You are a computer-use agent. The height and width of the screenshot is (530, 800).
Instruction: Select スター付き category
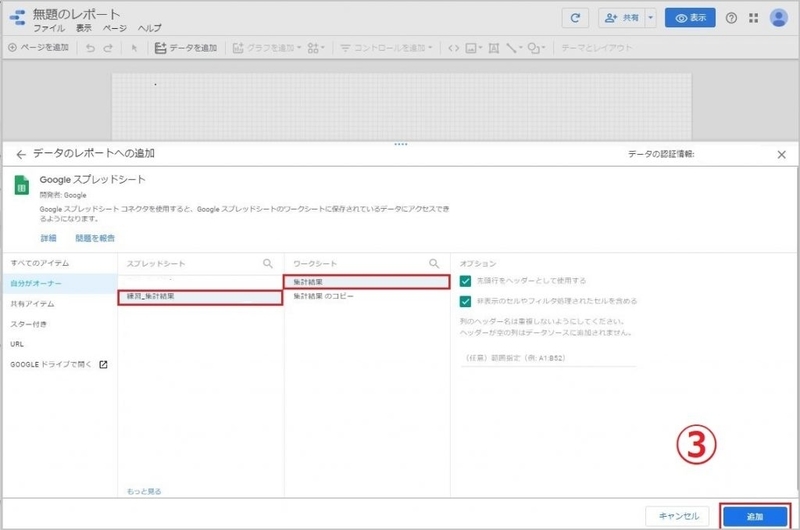pos(29,324)
